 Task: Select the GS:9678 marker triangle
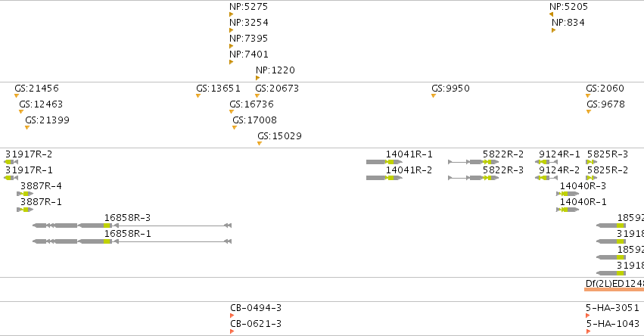589,112
